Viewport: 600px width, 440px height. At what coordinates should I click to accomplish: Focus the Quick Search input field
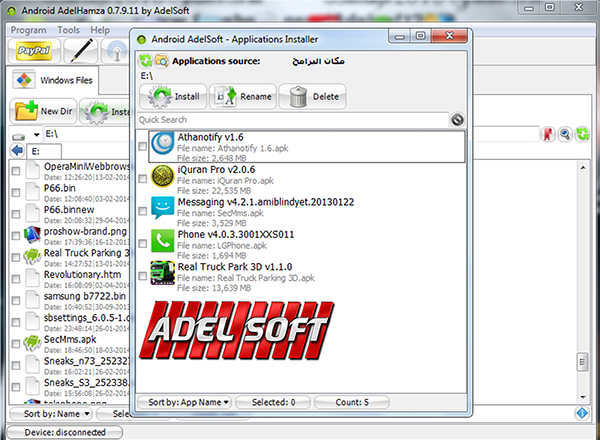tap(293, 120)
